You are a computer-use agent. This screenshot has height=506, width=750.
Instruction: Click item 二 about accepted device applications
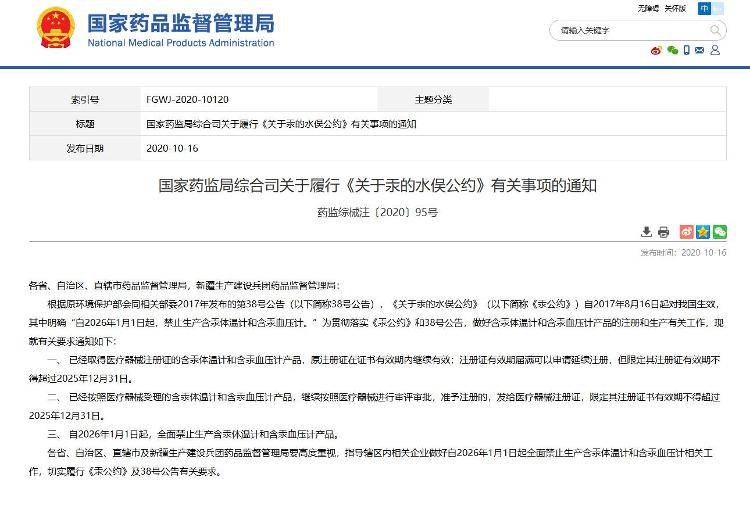pos(375,406)
